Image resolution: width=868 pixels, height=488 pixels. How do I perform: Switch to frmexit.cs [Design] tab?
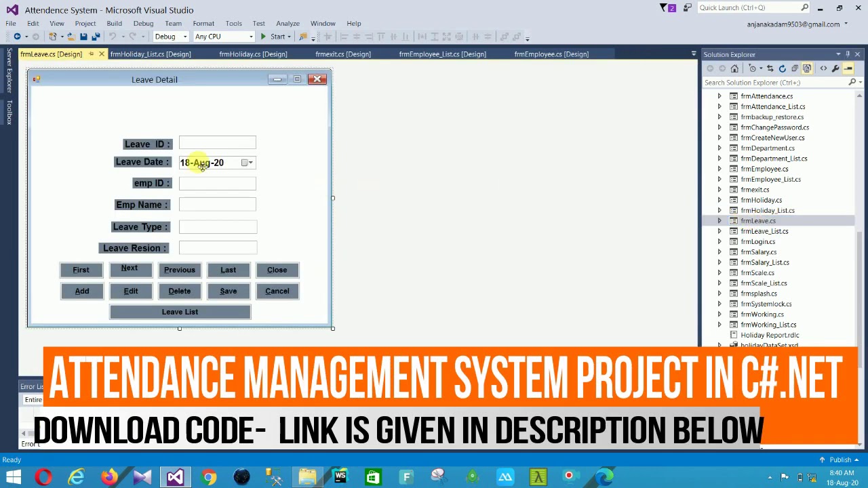tap(343, 54)
